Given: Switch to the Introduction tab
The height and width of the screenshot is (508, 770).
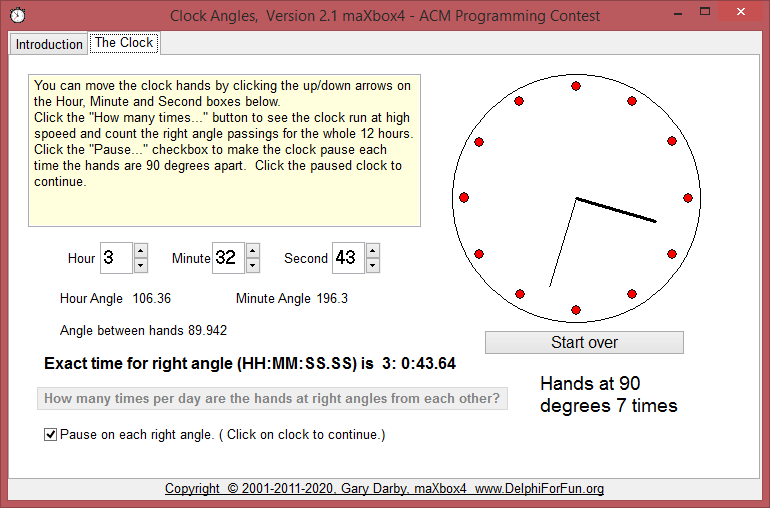Looking at the screenshot, I should pos(49,44).
